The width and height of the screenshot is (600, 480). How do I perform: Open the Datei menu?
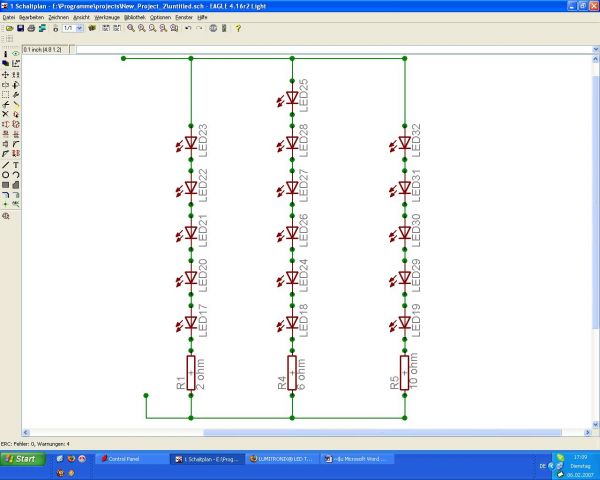9,17
